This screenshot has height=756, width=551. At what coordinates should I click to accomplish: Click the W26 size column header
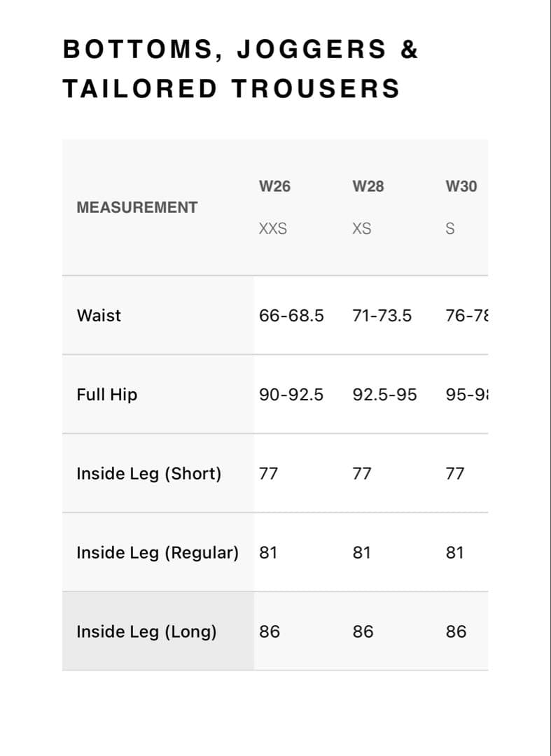point(274,186)
